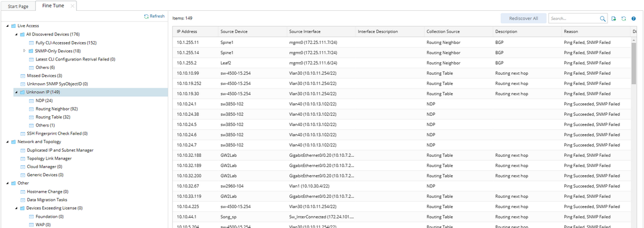The width and height of the screenshot is (644, 228).
Task: Click the export table icon
Action: [x=614, y=19]
